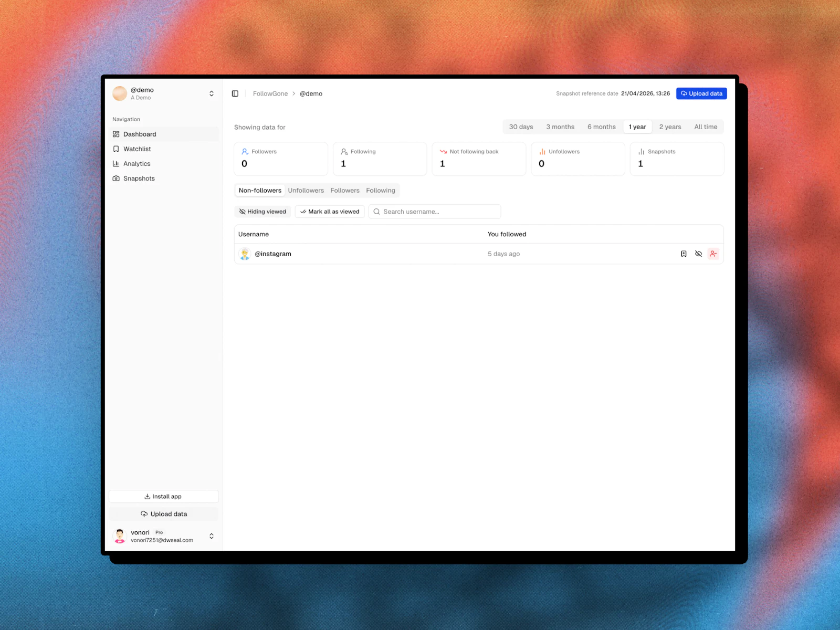Select the 2 years range
The width and height of the screenshot is (840, 630).
point(670,127)
